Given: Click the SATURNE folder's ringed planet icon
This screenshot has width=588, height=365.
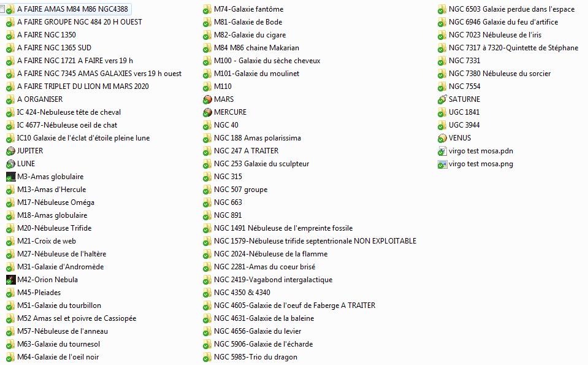Looking at the screenshot, I should 442,99.
